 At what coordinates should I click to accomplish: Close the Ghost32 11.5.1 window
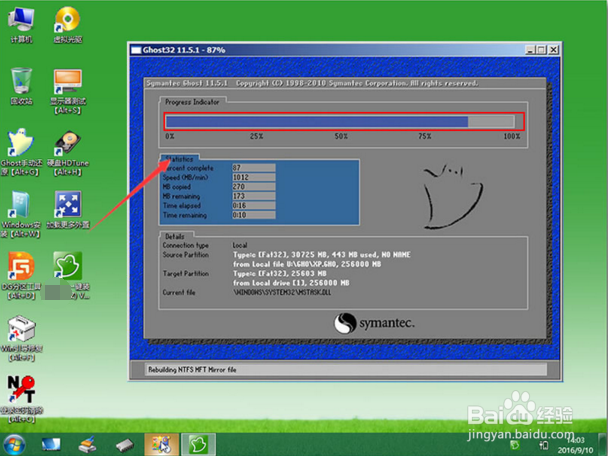[553, 50]
